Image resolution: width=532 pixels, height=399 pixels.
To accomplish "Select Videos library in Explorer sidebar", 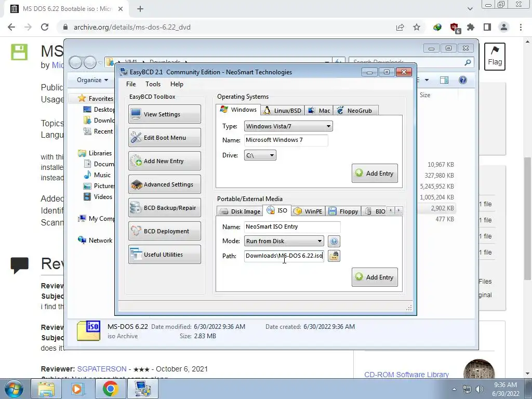I will pos(98,197).
